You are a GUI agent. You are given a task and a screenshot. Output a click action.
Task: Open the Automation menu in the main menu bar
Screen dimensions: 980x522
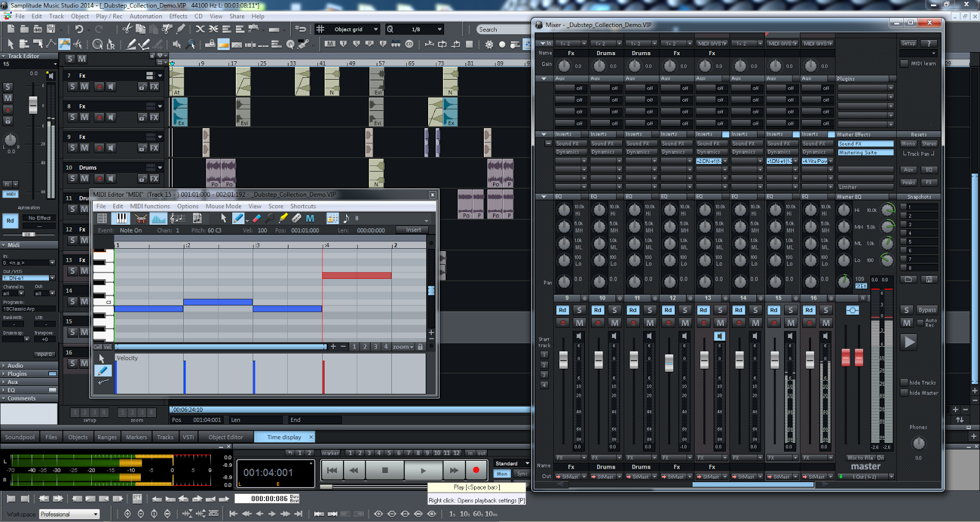tap(146, 17)
